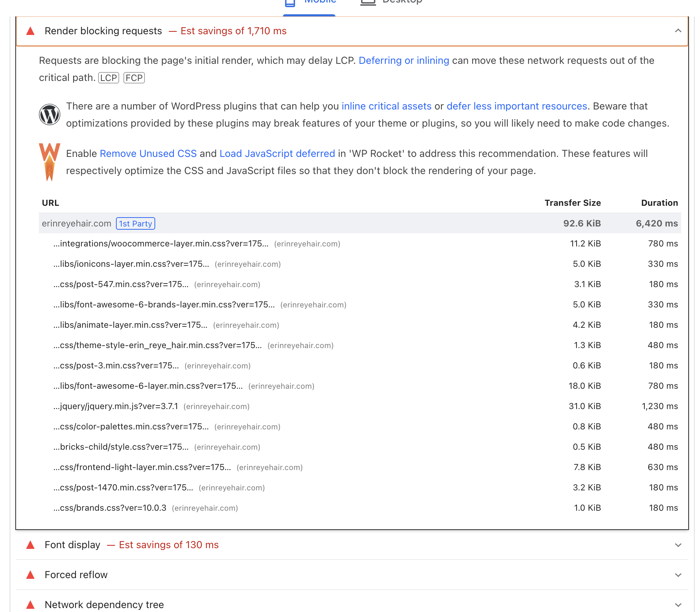Open the Deferring or inlining link
The width and height of the screenshot is (700, 612).
[404, 61]
